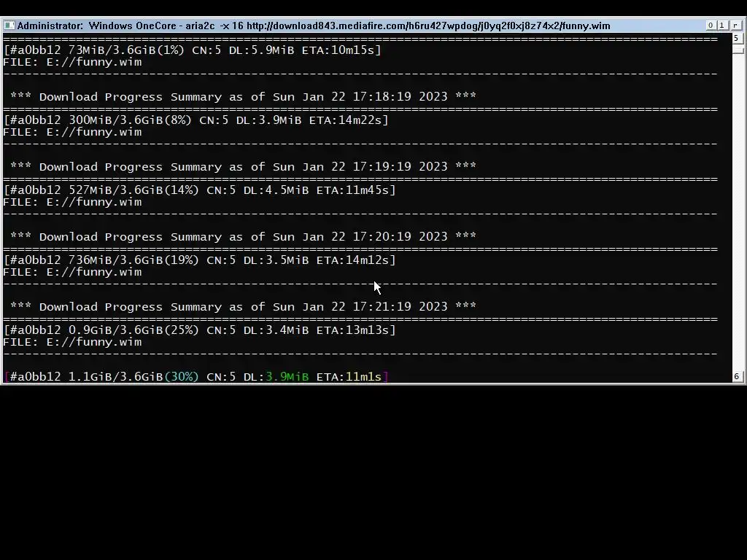The width and height of the screenshot is (747, 560).
Task: Click the scrollbar up arrow
Action: pyautogui.click(x=737, y=38)
